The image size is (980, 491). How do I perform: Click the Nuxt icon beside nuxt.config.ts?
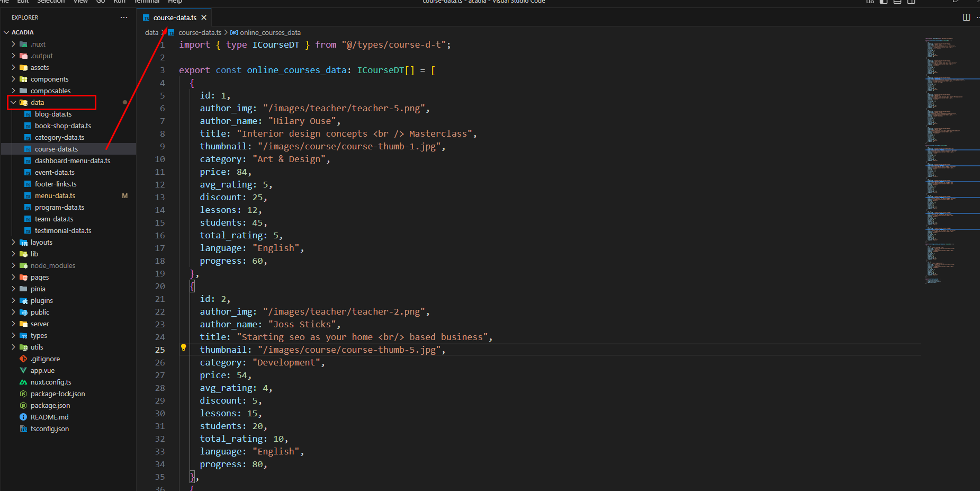pos(23,382)
